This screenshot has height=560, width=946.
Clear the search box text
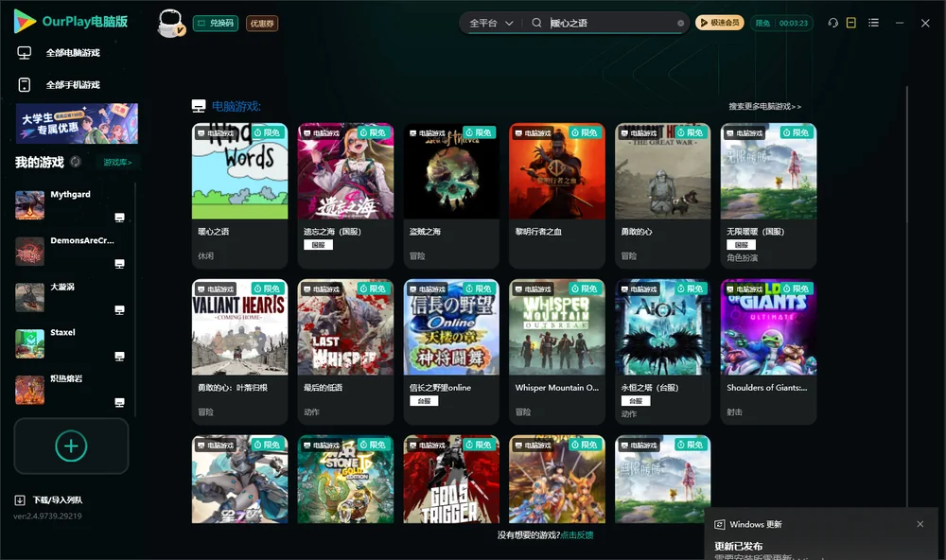tap(680, 24)
